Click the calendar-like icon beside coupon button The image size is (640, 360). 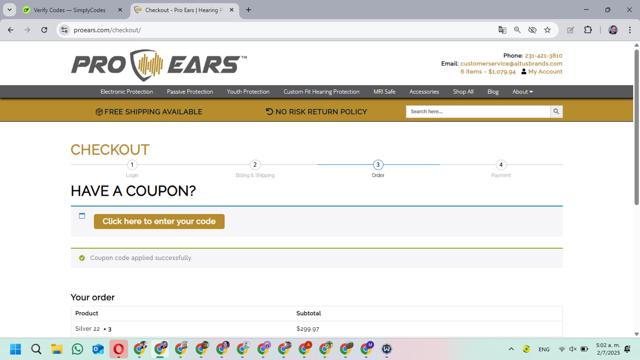(x=82, y=216)
